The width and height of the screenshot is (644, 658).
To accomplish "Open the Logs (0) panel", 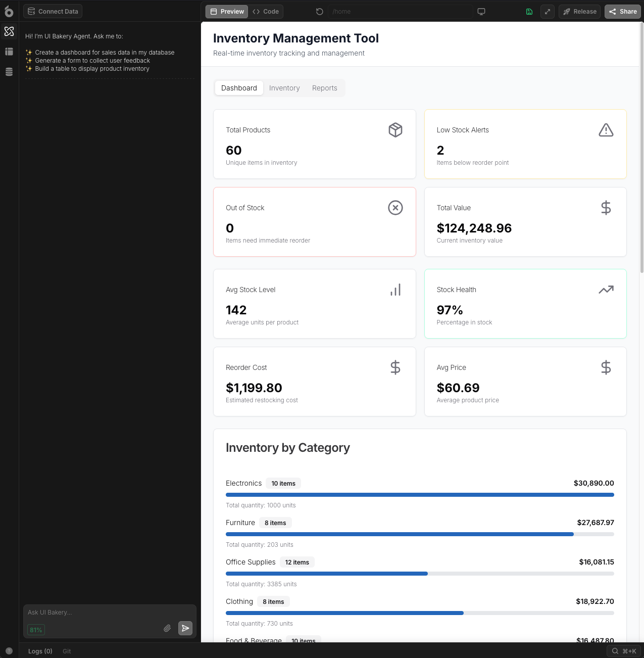I will click(40, 651).
